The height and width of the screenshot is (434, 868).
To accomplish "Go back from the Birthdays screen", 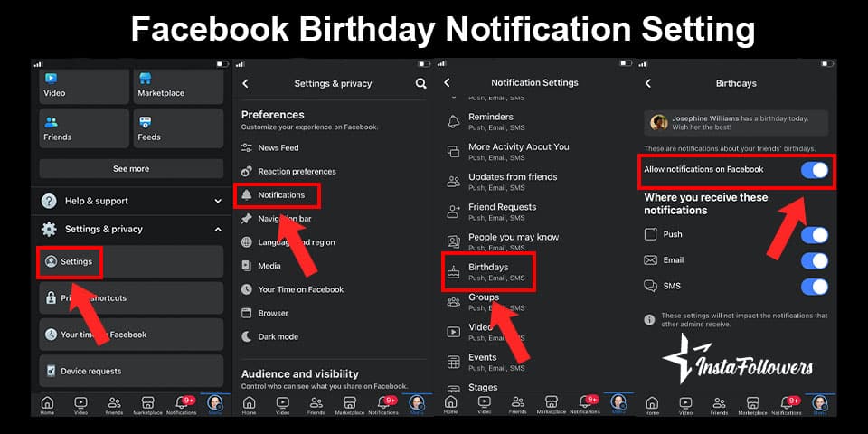I will point(648,83).
